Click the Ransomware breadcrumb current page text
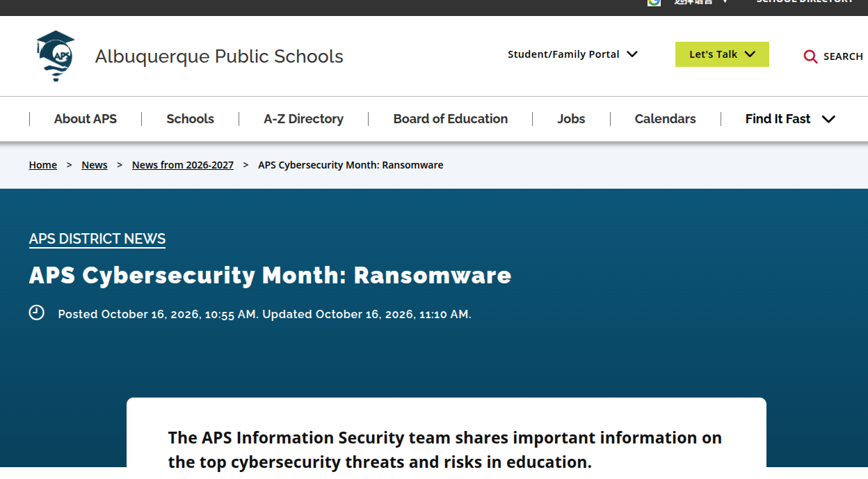The width and height of the screenshot is (868, 479). (x=351, y=165)
